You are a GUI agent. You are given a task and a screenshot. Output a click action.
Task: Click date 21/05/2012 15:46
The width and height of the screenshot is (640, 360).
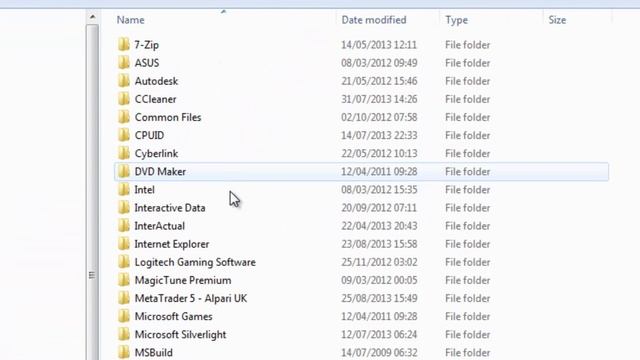point(379,81)
